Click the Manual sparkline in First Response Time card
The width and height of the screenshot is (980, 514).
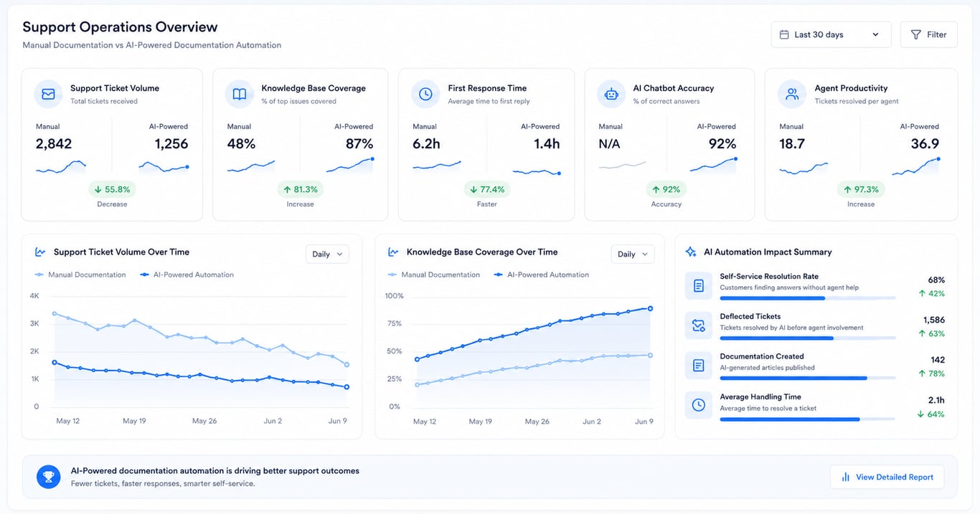point(436,166)
